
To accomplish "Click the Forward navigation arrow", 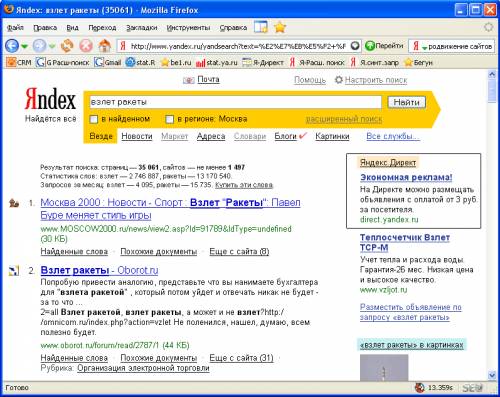I will tap(39, 46).
